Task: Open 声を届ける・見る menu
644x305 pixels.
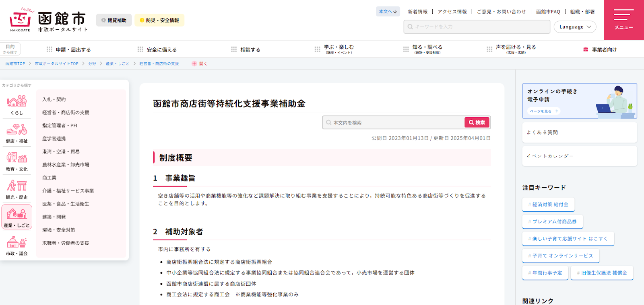Action: (x=511, y=49)
